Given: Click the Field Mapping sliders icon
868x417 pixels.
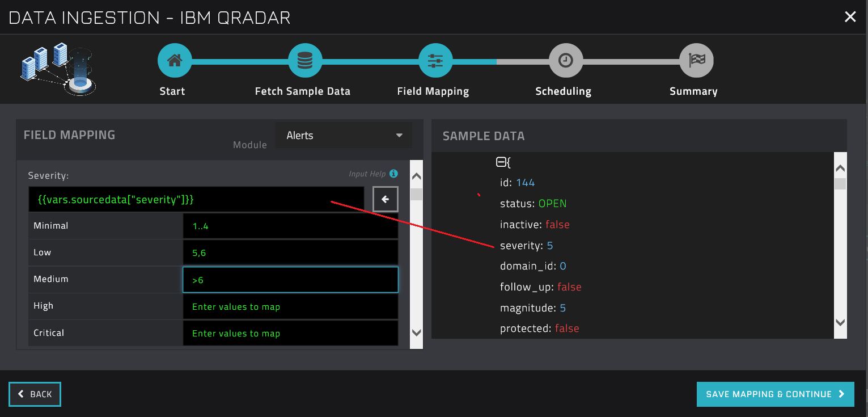Looking at the screenshot, I should (x=435, y=60).
